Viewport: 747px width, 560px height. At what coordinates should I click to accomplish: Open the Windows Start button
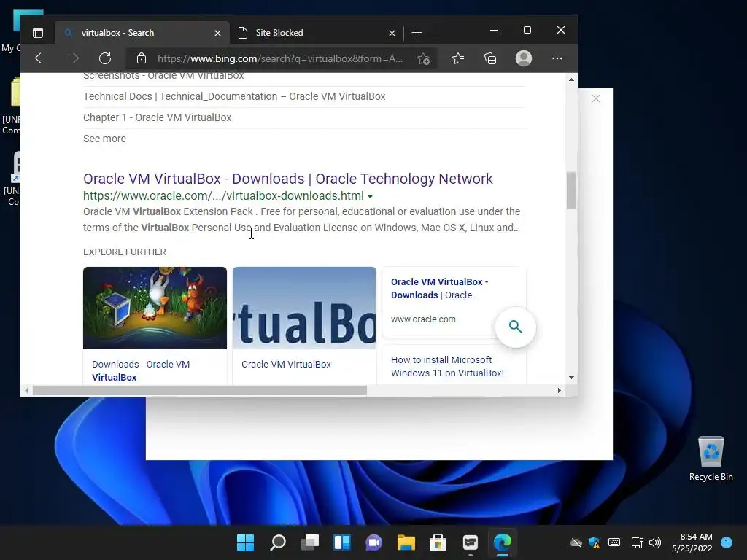pyautogui.click(x=246, y=542)
